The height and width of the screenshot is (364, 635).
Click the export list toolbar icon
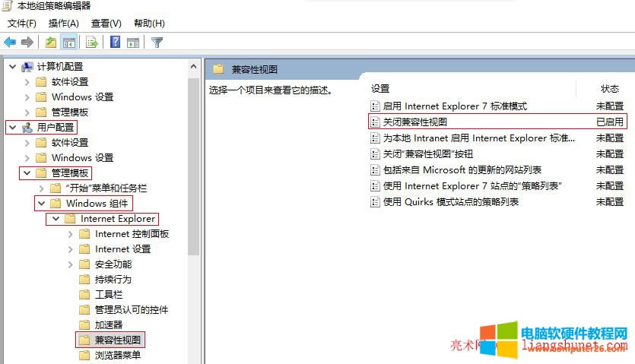pyautogui.click(x=91, y=42)
